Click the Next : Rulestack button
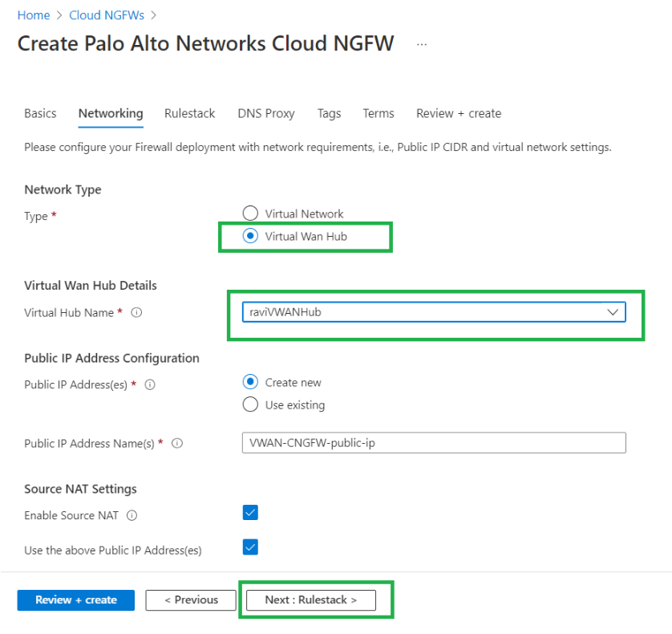 click(310, 599)
